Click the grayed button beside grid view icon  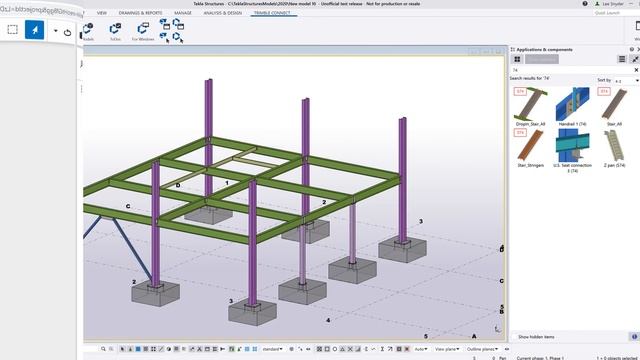pos(542,59)
